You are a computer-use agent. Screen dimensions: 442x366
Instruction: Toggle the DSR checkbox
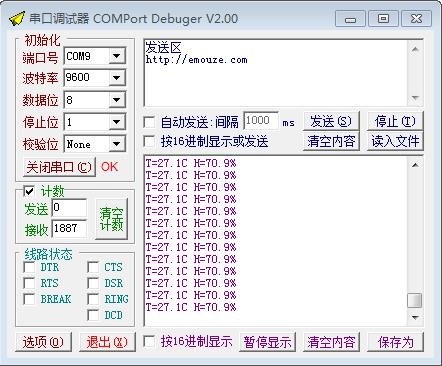[93, 283]
